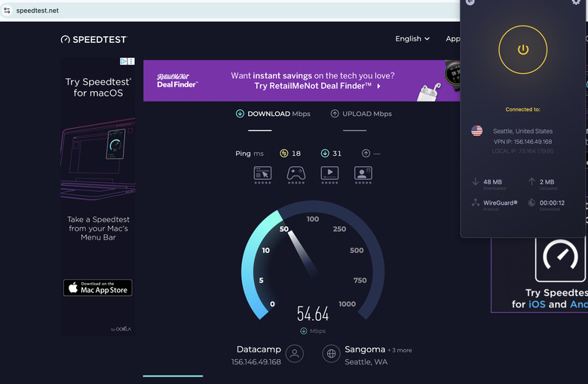Click the Seattle, WA server location
Screen dimensions: 588x384
coord(366,362)
